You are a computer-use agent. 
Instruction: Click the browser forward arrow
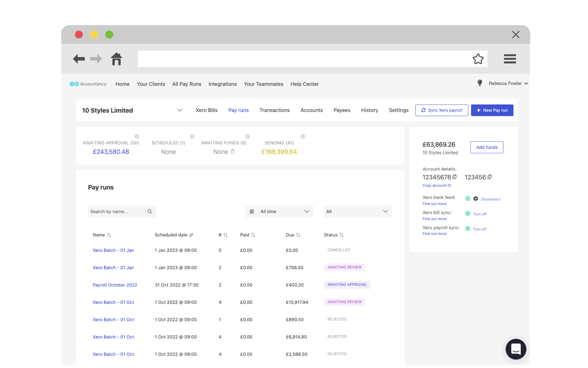[x=96, y=59]
